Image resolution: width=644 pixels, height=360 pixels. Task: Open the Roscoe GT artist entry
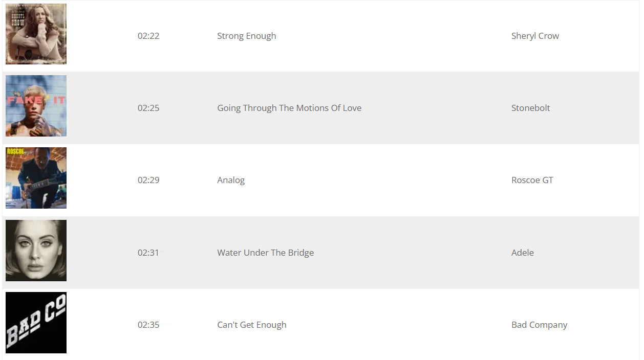[532, 180]
